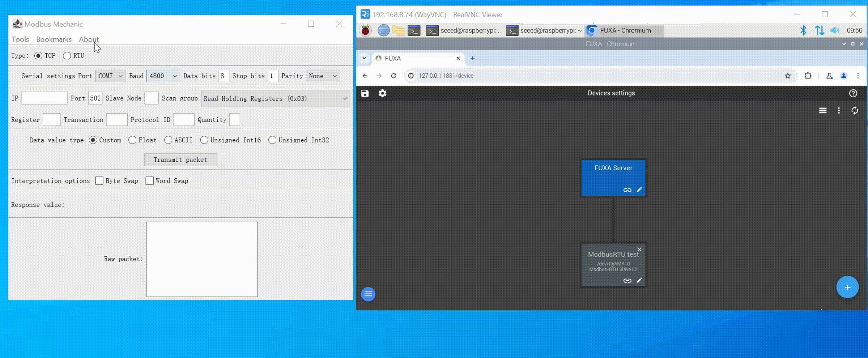This screenshot has width=868, height=358.
Task: Click the address bar URL 127.0.0.1:1881/device
Action: pyautogui.click(x=446, y=76)
